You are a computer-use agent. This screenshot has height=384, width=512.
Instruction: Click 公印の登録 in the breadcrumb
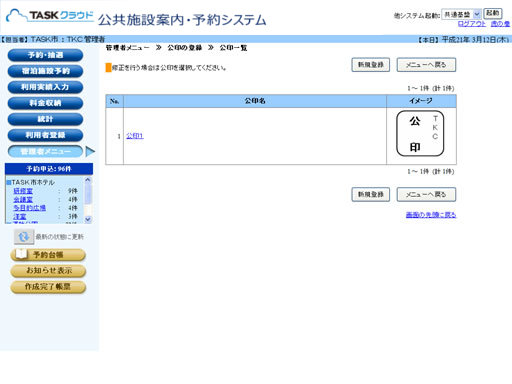185,48
